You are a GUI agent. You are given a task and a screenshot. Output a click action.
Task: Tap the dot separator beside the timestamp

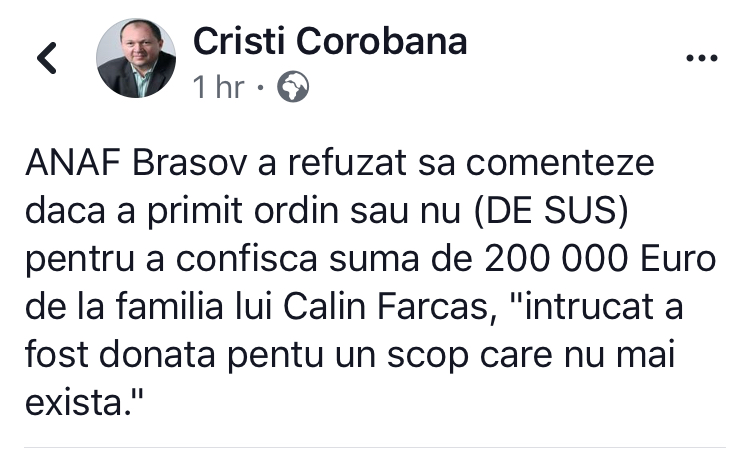[260, 88]
